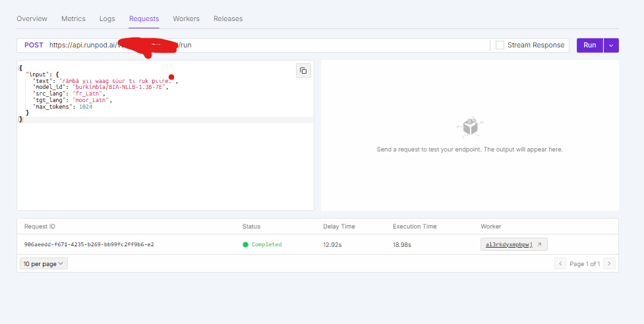644x324 pixels.
Task: Open the Metrics tab
Action: (73, 18)
